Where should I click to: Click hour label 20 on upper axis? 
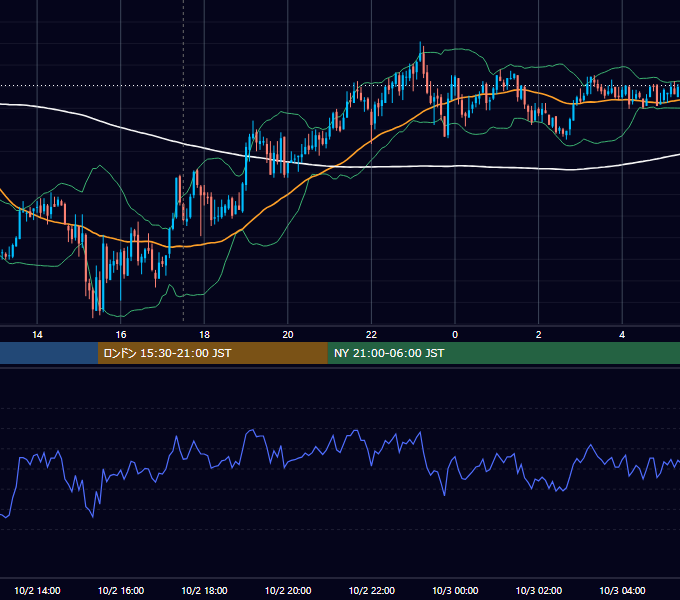288,335
